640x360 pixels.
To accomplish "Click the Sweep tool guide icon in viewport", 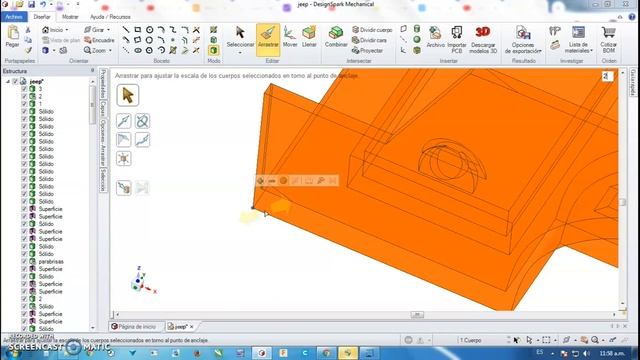I will [x=142, y=140].
